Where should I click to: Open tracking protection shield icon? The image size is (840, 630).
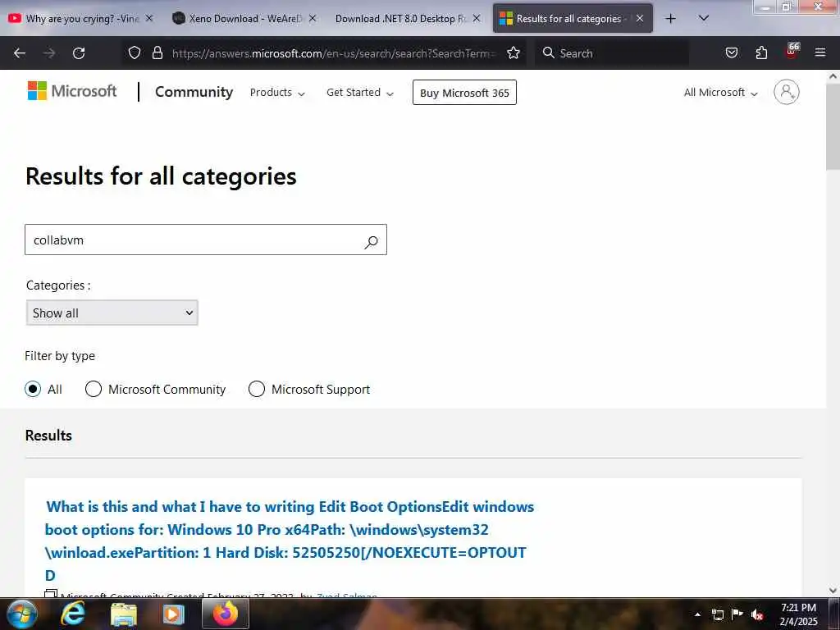point(135,52)
